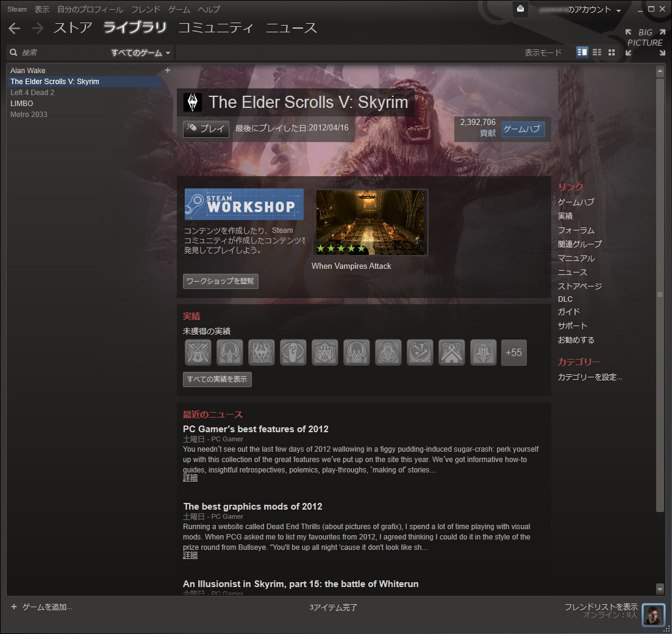672x634 pixels.
Task: Open the フレンド menu
Action: coord(145,9)
